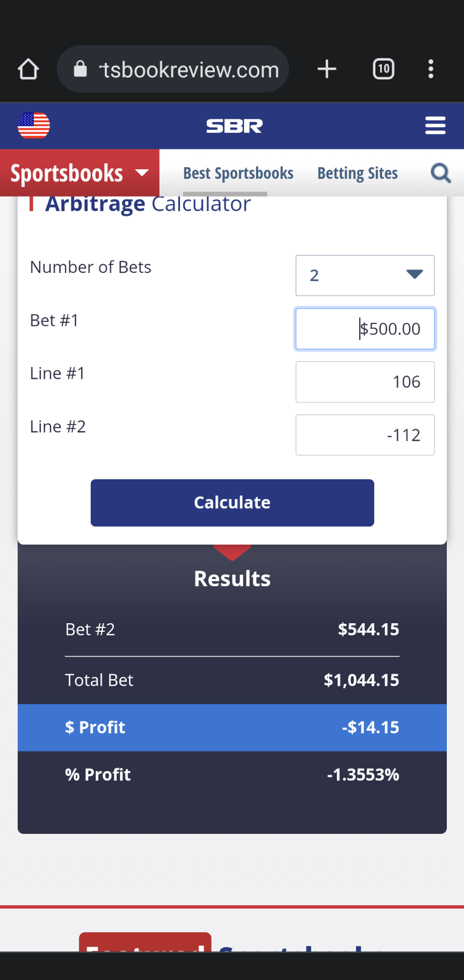Switch to Best Sportsbooks tab
464x980 pixels.
238,173
